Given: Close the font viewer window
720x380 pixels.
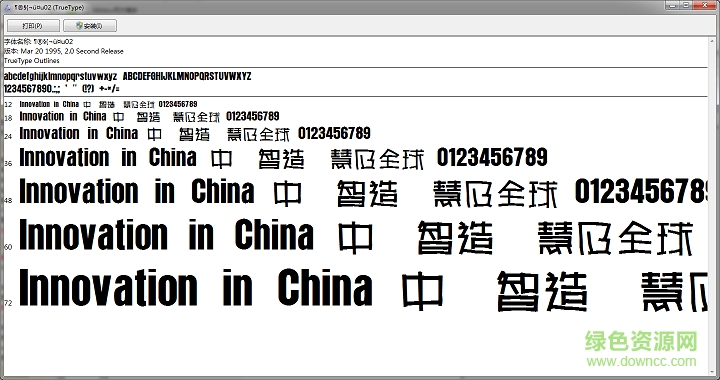Looking at the screenshot, I should [x=704, y=5].
